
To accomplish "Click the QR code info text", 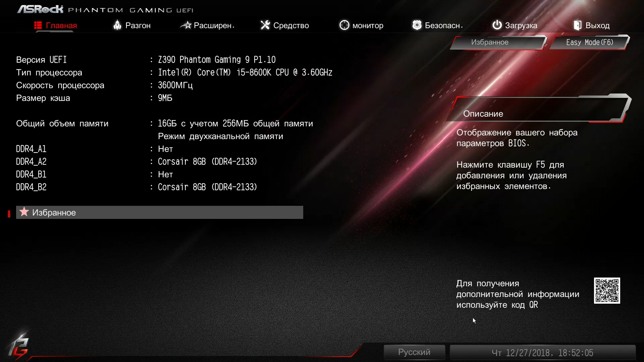I will coord(518,294).
